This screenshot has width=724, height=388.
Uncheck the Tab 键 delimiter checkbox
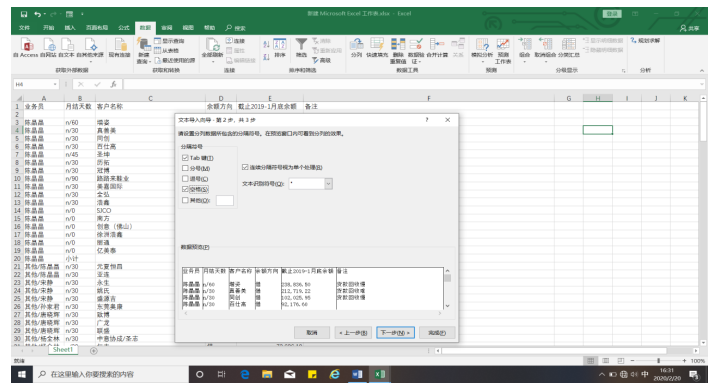pyautogui.click(x=186, y=158)
